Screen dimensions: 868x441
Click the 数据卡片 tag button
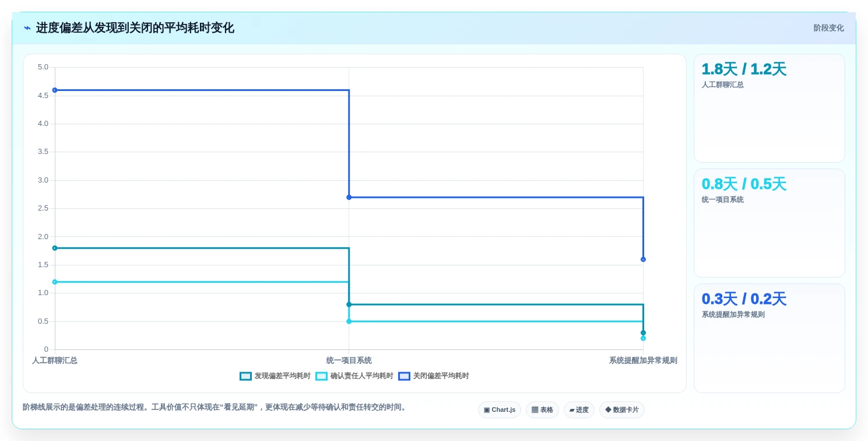click(x=622, y=410)
